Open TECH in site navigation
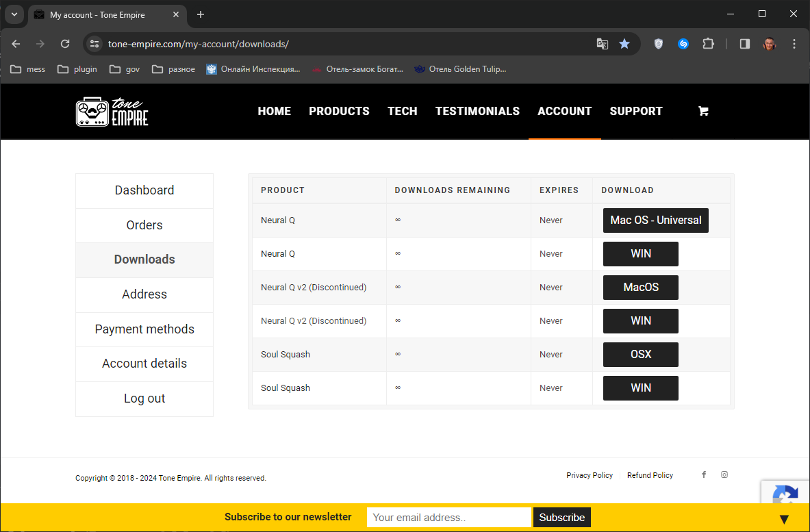The width and height of the screenshot is (810, 532). (403, 111)
